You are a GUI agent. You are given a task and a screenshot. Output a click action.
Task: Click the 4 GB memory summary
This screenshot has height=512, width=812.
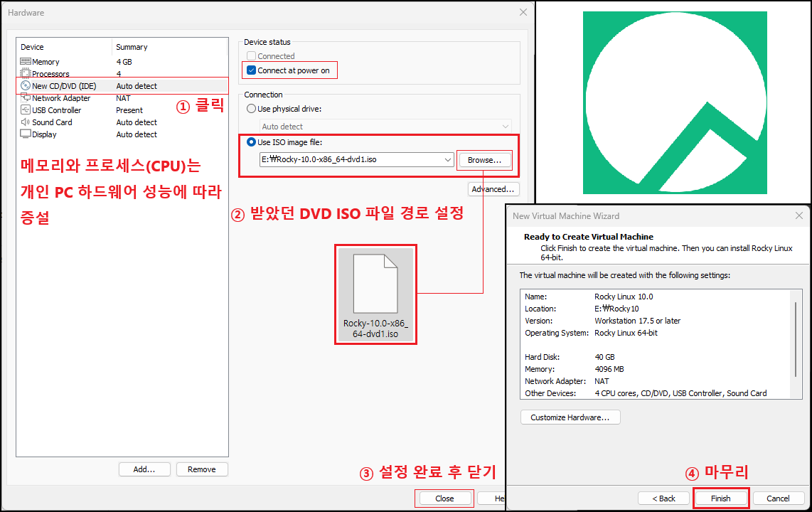point(124,62)
